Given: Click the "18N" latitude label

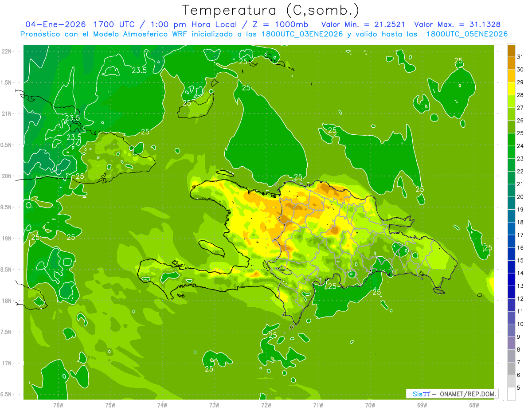Looking at the screenshot, I should [x=6, y=301].
